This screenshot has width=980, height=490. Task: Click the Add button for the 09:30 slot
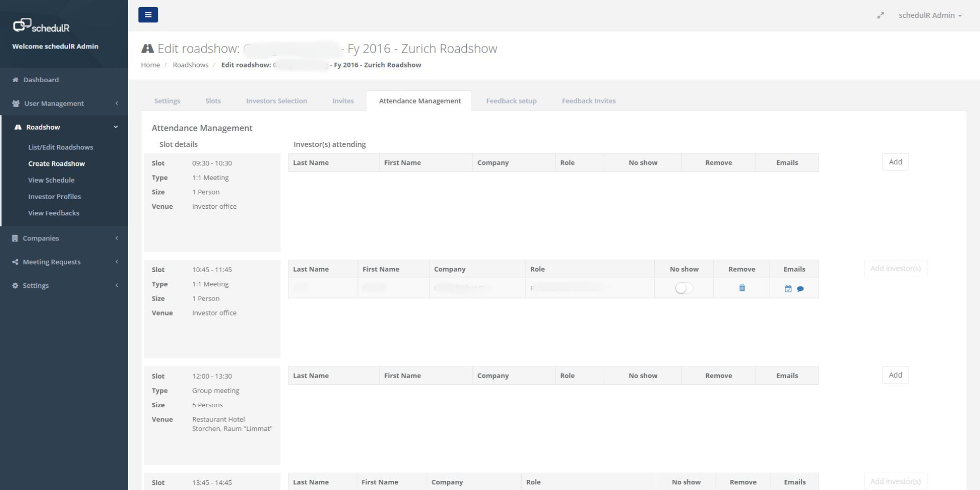895,162
